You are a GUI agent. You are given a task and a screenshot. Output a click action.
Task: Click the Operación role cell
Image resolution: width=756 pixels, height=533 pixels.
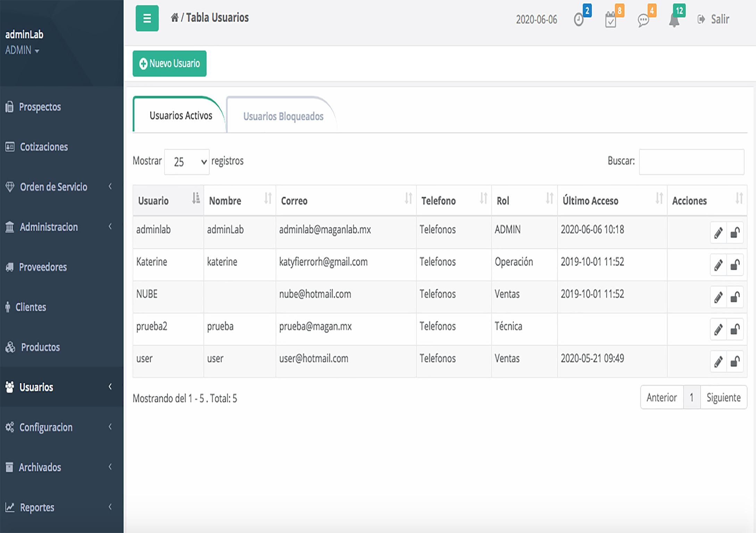click(524, 264)
